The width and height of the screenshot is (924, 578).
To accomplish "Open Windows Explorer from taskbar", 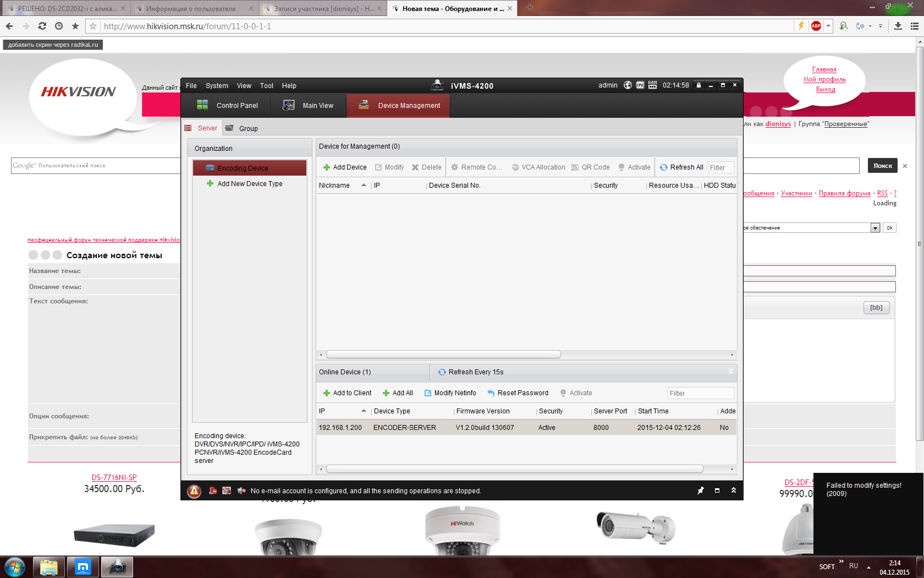I will pyautogui.click(x=49, y=567).
